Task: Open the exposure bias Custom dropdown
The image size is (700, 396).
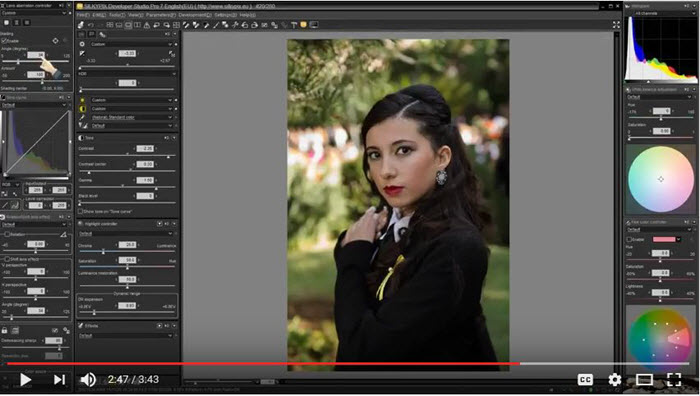Action: coord(131,44)
